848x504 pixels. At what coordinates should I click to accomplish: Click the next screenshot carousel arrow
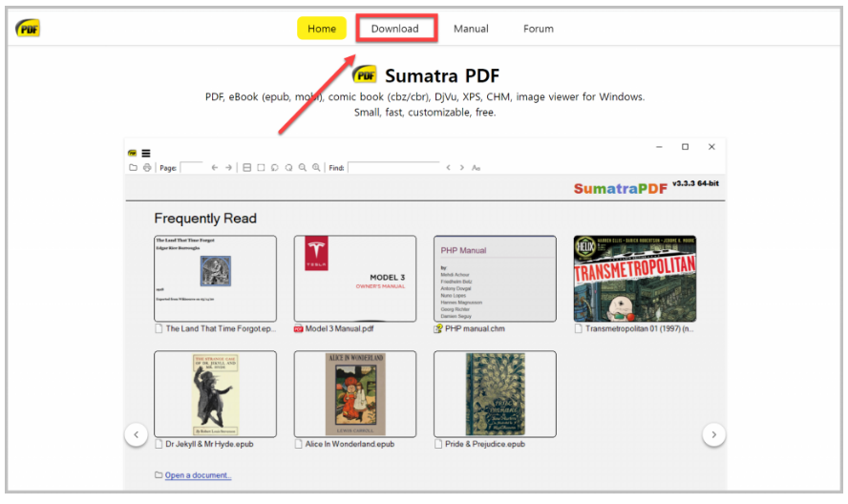click(x=714, y=434)
